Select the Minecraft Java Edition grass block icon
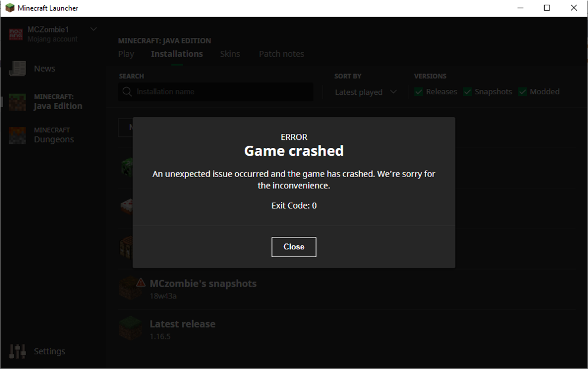Image resolution: width=588 pixels, height=369 pixels. click(x=17, y=102)
